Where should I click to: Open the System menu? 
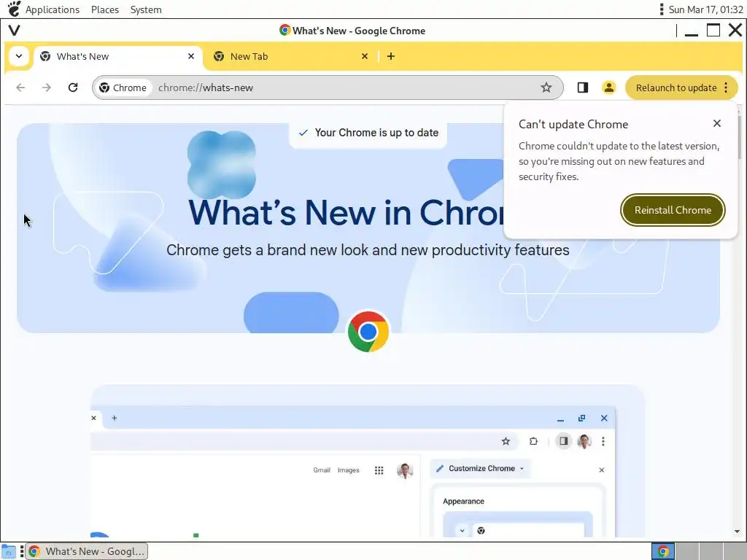pyautogui.click(x=146, y=9)
